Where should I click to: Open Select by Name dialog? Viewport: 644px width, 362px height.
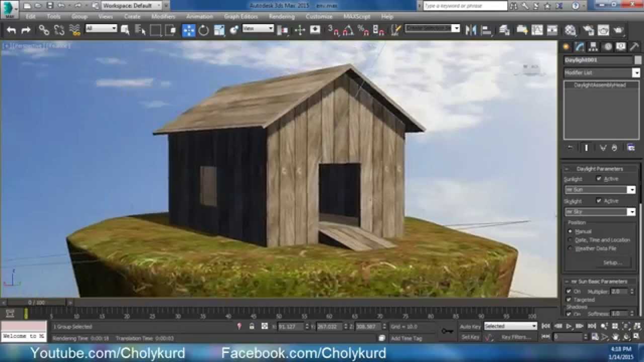click(x=140, y=30)
